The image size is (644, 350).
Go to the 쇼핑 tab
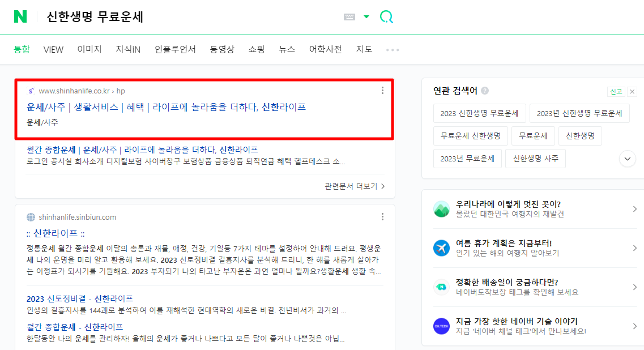coord(256,49)
